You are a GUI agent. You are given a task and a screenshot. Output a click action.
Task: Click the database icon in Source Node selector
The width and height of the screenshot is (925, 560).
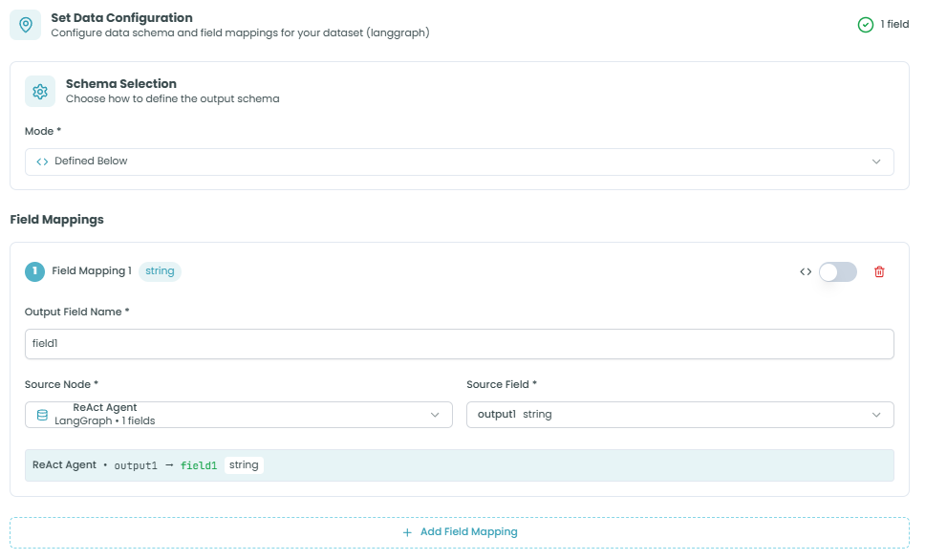(x=42, y=415)
